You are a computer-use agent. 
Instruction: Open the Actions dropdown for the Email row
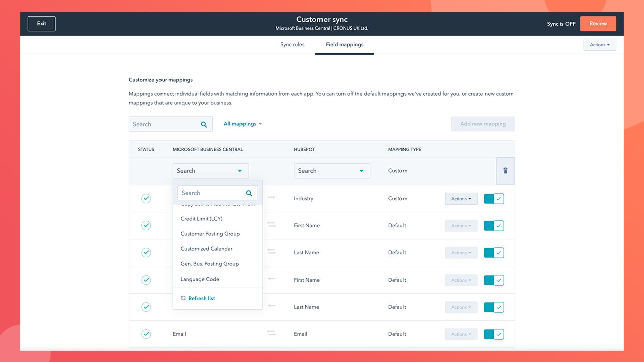[461, 334]
